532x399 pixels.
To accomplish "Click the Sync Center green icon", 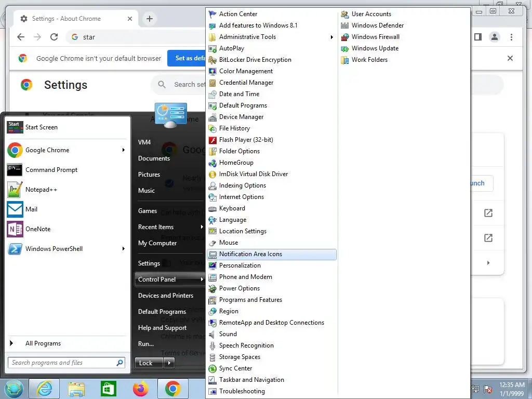I will click(x=212, y=368).
